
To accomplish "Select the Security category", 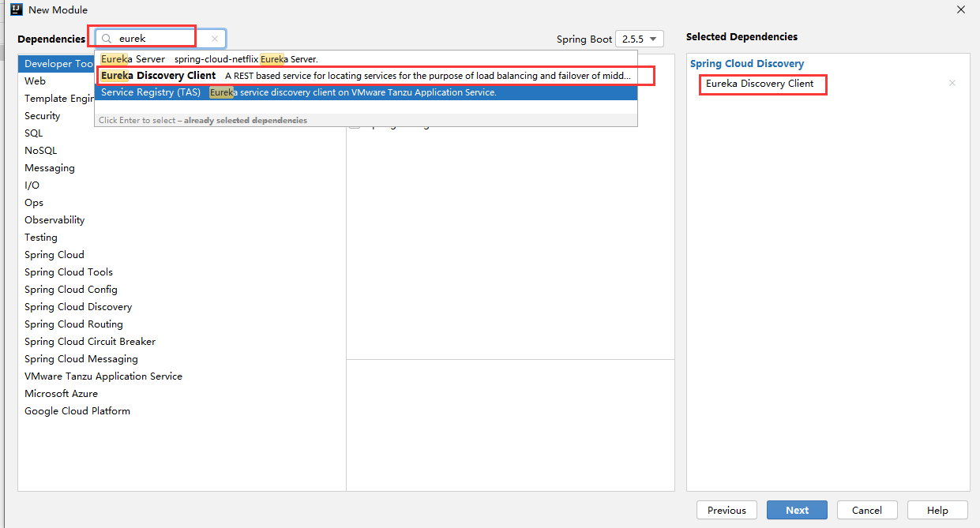I will (43, 116).
